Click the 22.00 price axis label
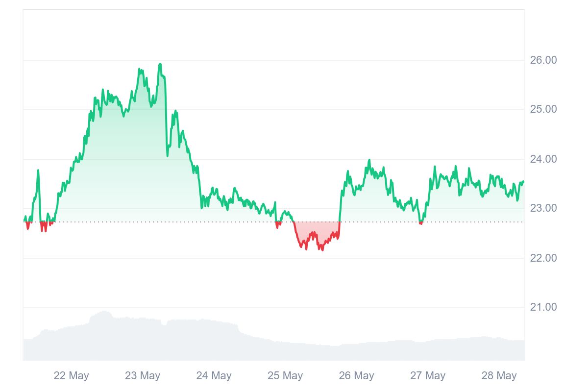This screenshot has height=392, width=588. (x=543, y=258)
